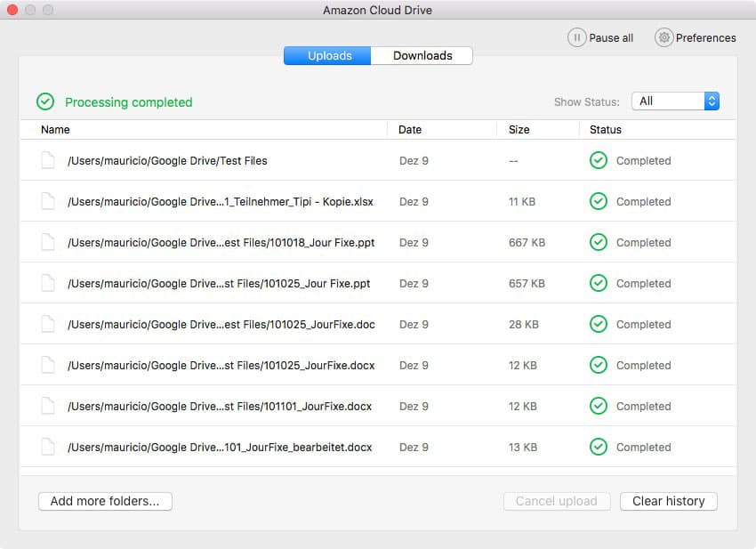Click file icon for 101101_JourFixe.docx row
Viewport: 756px width, 549px height.
[48, 407]
